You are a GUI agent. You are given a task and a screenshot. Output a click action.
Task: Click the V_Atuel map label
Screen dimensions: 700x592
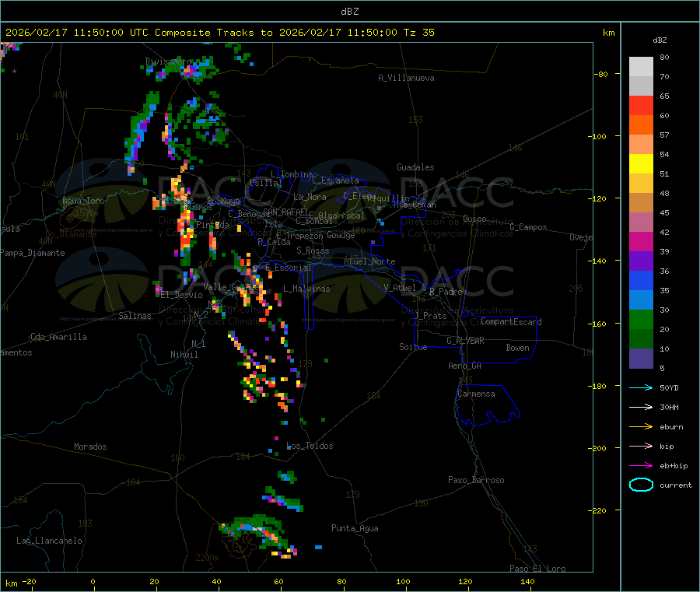pyautogui.click(x=400, y=288)
